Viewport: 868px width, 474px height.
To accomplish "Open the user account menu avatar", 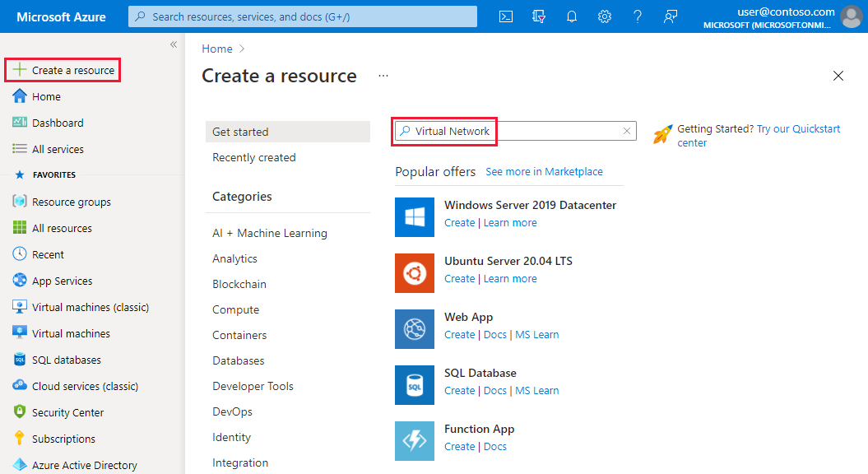I will click(852, 16).
